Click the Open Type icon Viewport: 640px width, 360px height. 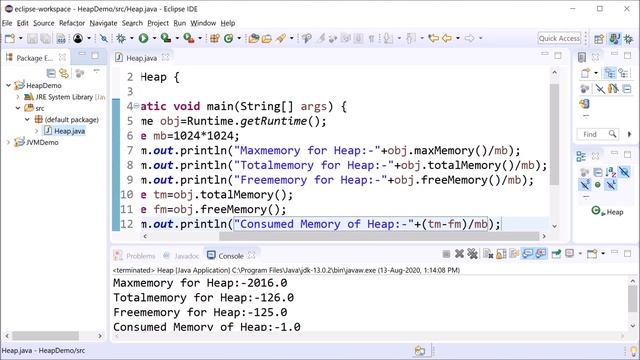(x=253, y=38)
